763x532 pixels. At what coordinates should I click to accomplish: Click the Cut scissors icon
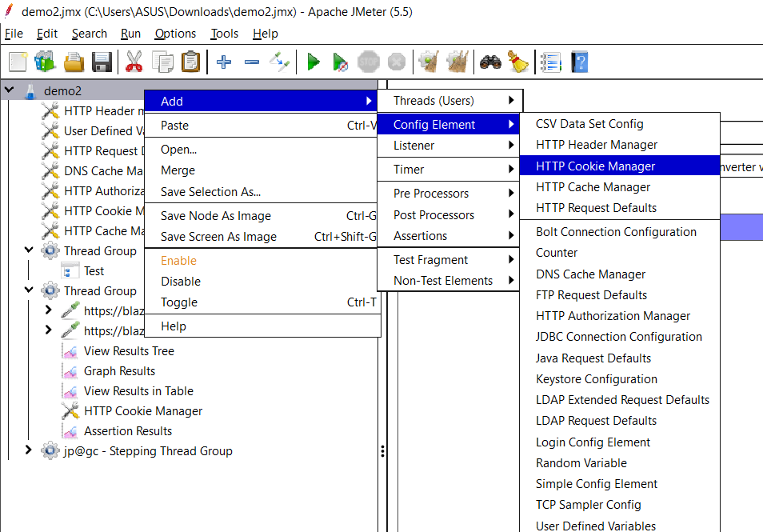[x=134, y=62]
